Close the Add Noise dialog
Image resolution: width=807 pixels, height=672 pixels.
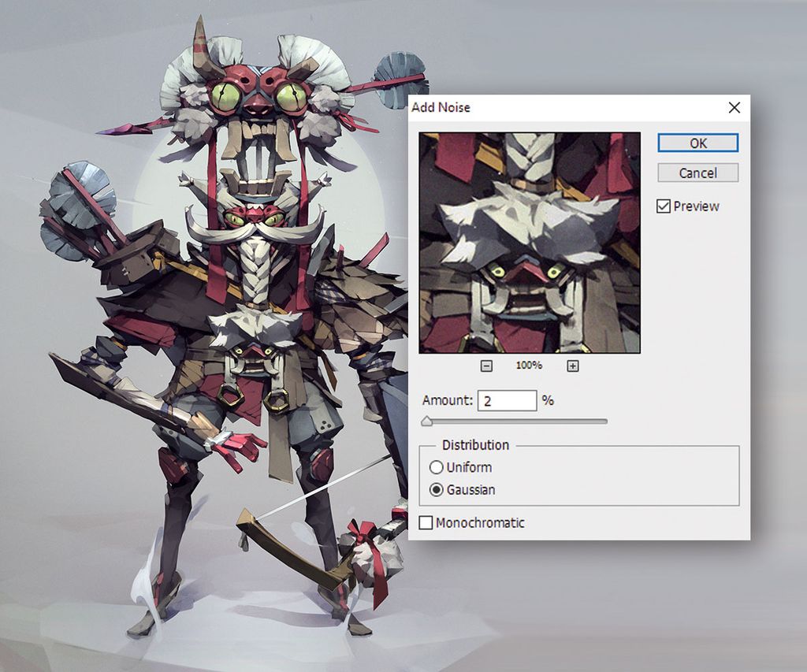[734, 108]
